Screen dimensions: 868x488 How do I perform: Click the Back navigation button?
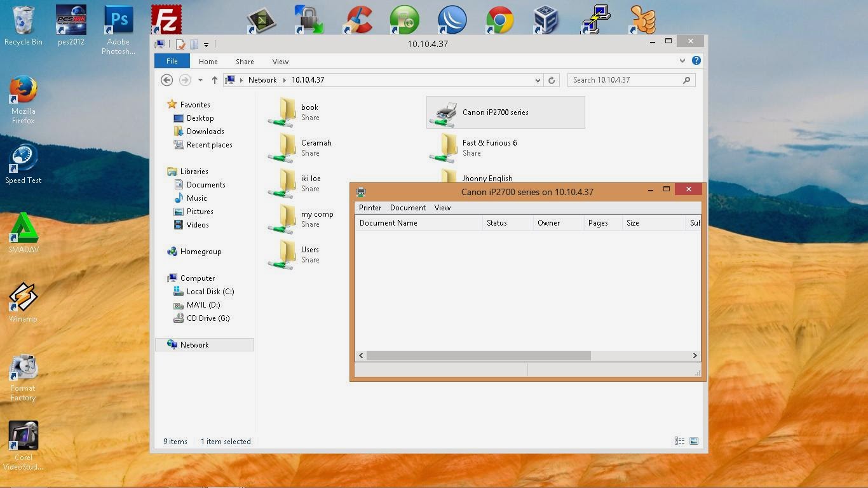(x=166, y=79)
